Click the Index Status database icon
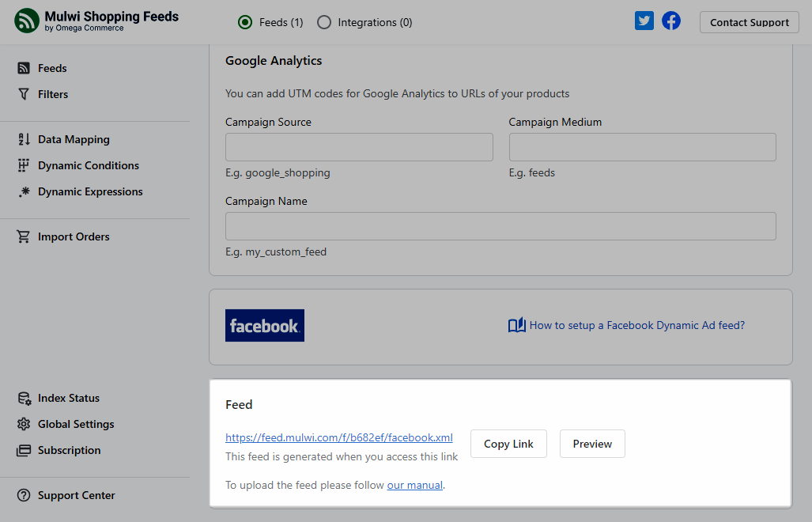812x522 pixels. coord(24,398)
